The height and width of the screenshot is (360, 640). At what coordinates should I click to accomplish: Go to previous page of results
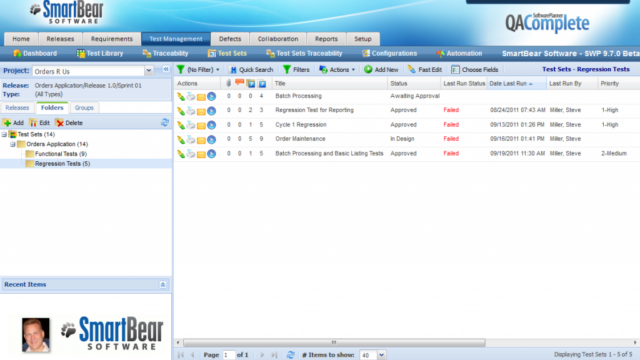click(x=192, y=355)
